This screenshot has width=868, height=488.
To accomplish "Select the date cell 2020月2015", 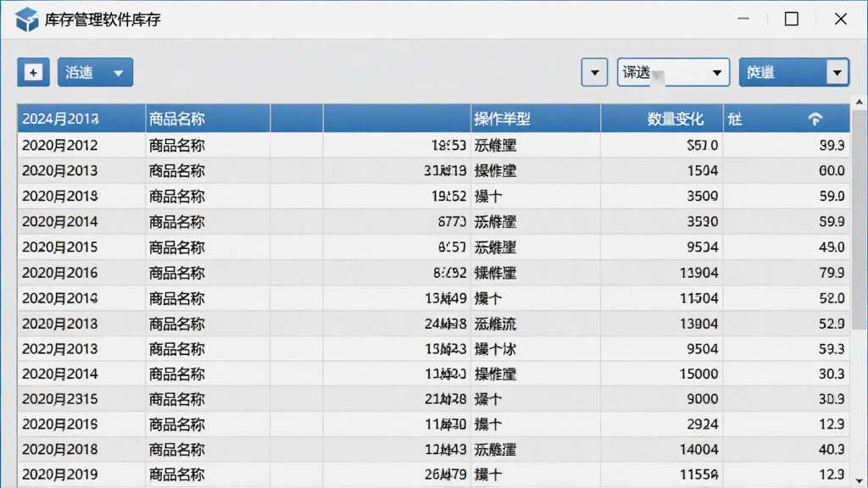I will (60, 247).
